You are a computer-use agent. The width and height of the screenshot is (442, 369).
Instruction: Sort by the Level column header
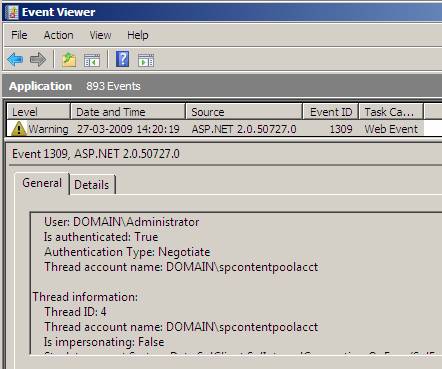(x=38, y=112)
